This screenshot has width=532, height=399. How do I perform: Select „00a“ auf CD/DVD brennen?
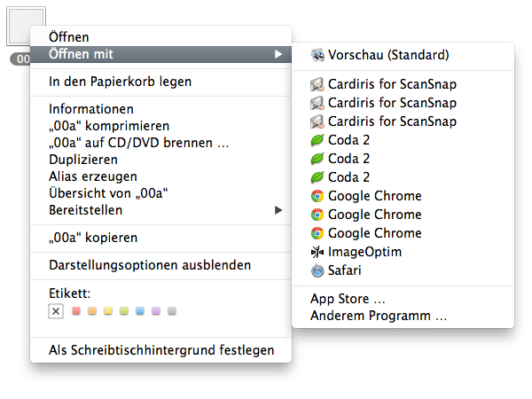160,143
